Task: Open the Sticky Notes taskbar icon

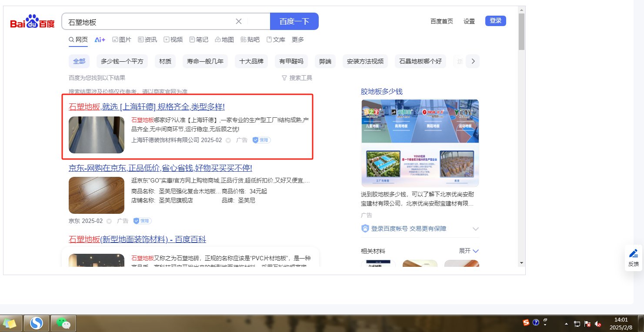Action: (10, 323)
